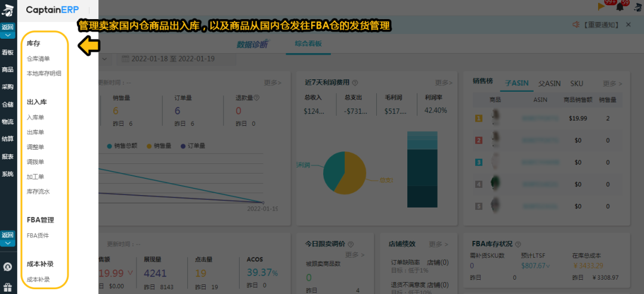Open the 看板 sidebar menu
The image size is (644, 294).
7,52
